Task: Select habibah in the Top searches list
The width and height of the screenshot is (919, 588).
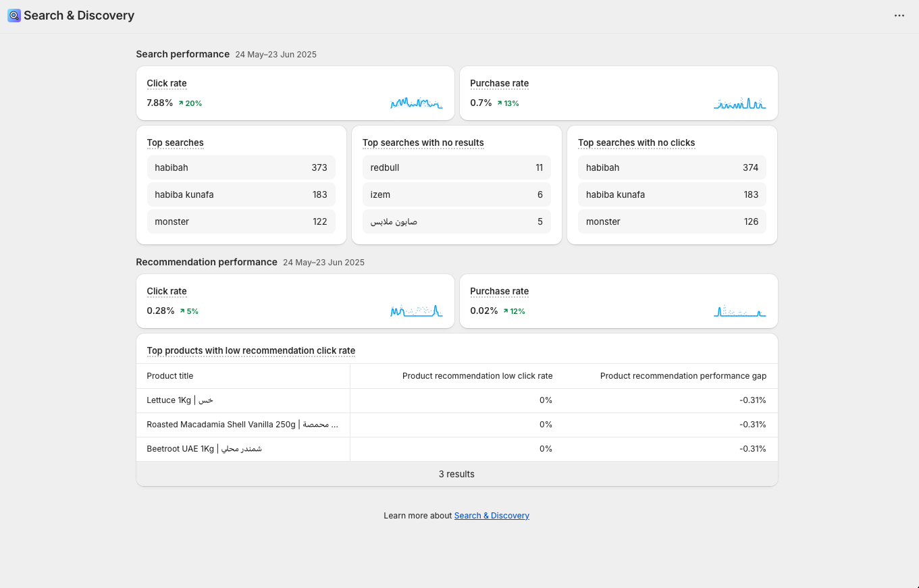Action: pos(241,167)
